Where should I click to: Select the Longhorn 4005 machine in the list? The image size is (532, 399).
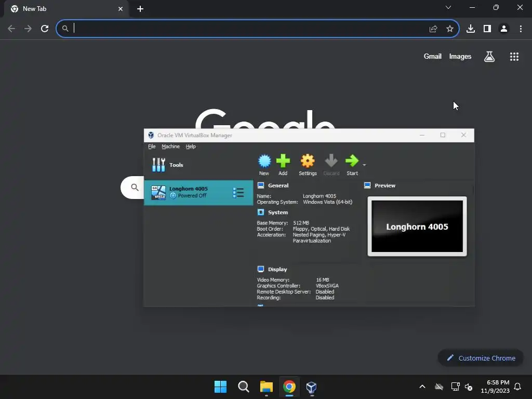tap(198, 193)
